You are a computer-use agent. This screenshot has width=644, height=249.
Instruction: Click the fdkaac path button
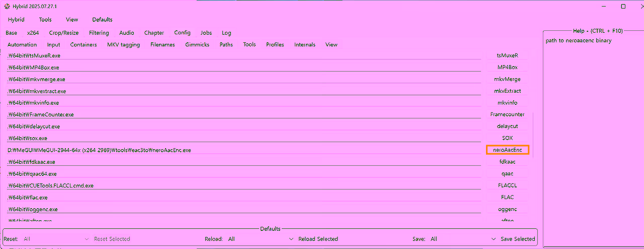507,162
